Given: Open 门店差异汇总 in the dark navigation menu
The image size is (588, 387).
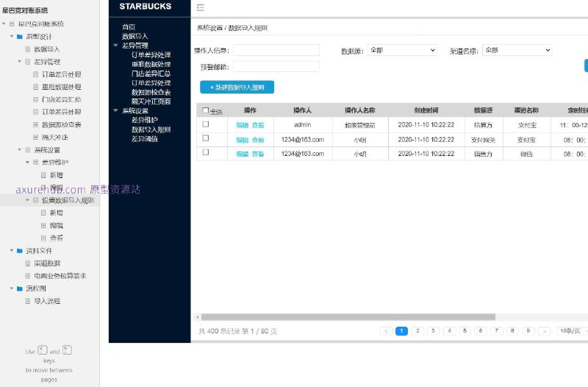Looking at the screenshot, I should point(151,74).
